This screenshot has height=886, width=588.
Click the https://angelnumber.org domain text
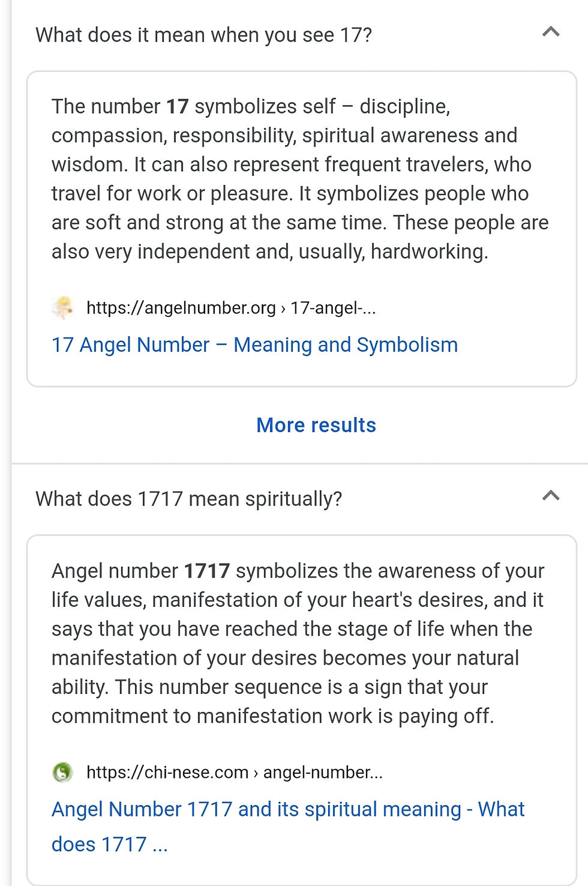(181, 308)
